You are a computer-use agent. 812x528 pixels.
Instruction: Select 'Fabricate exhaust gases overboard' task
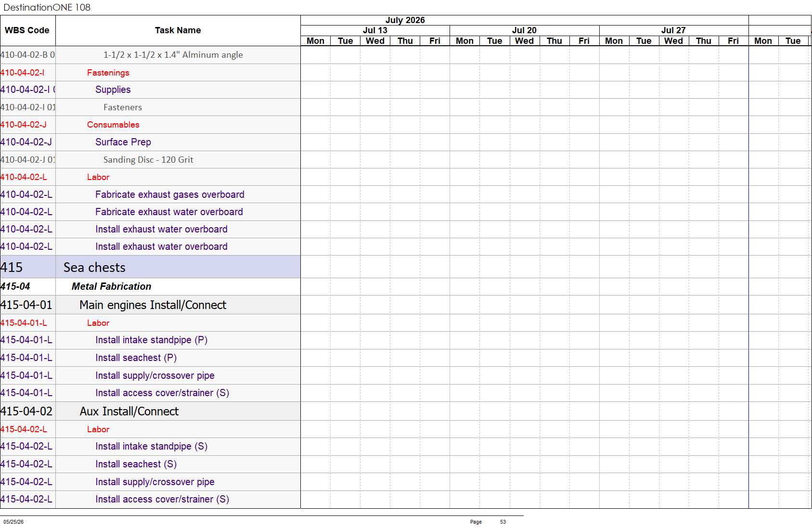coord(170,194)
